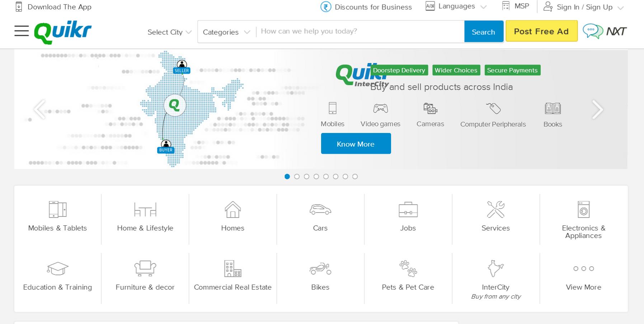Go to the second carousel slide dot

click(297, 176)
